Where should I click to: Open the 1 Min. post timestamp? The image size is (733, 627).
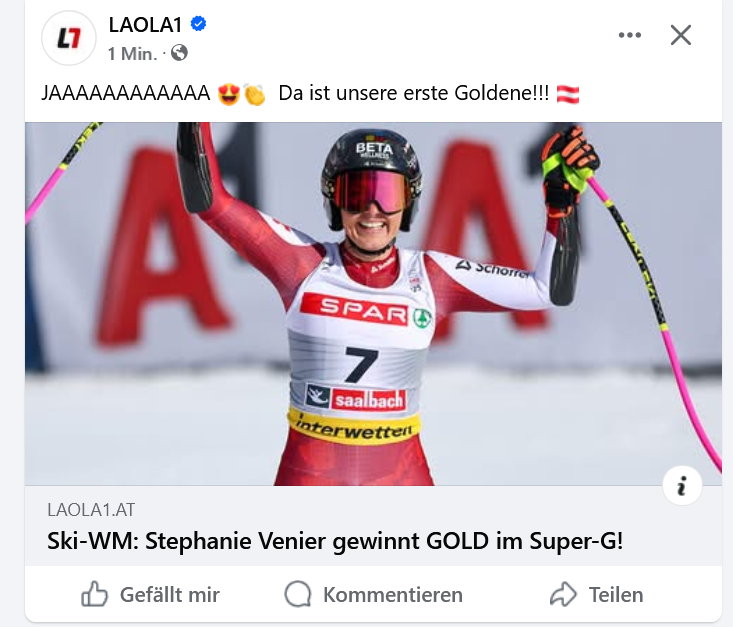coord(132,54)
